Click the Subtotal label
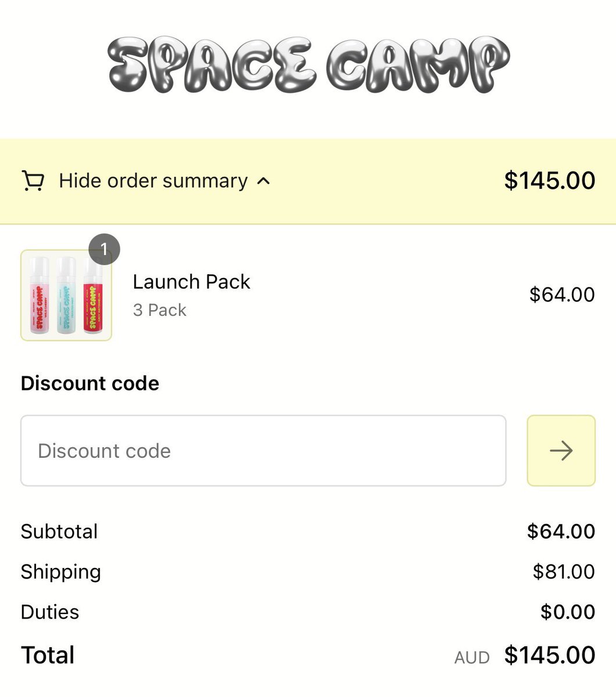616x697 pixels. tap(59, 531)
